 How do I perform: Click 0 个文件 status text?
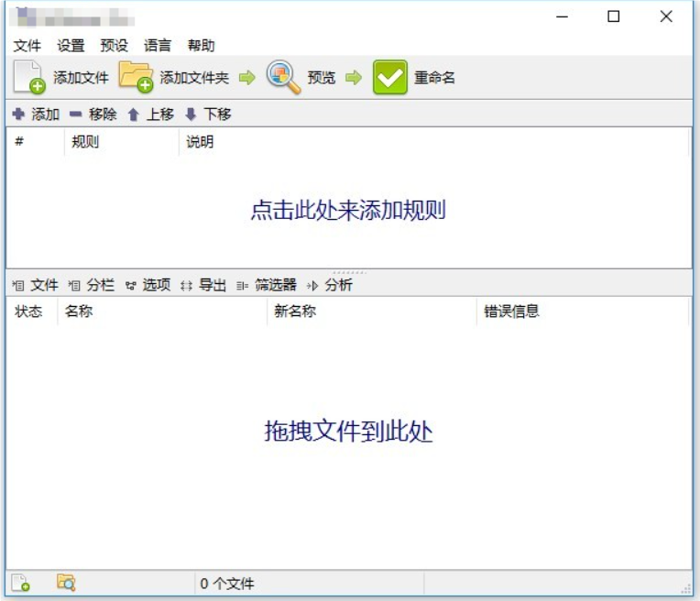tap(227, 584)
